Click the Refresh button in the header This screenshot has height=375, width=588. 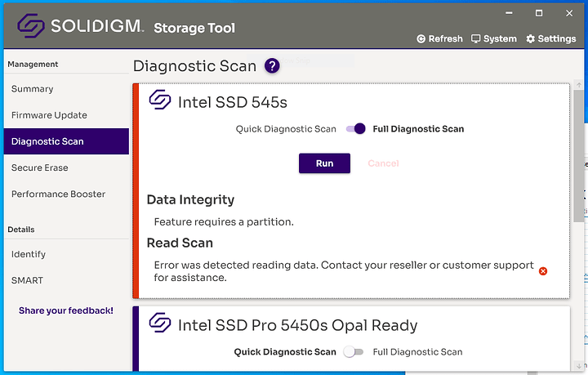[x=439, y=38]
